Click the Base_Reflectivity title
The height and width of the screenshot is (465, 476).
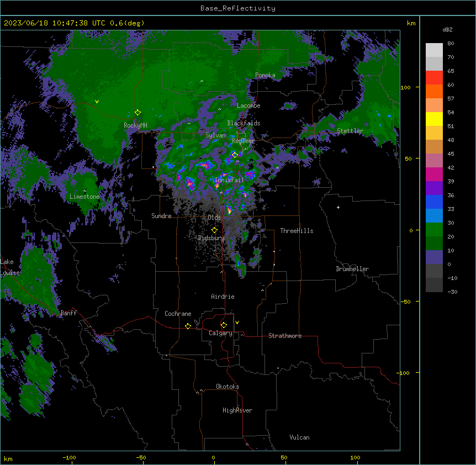click(x=238, y=8)
